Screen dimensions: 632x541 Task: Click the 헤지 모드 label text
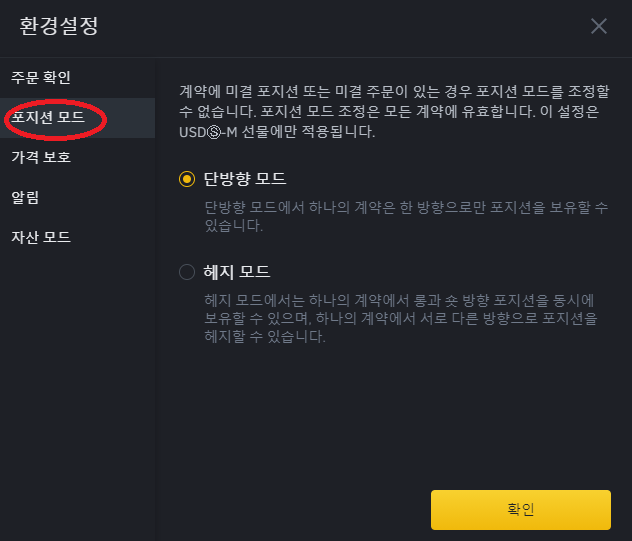(x=237, y=272)
